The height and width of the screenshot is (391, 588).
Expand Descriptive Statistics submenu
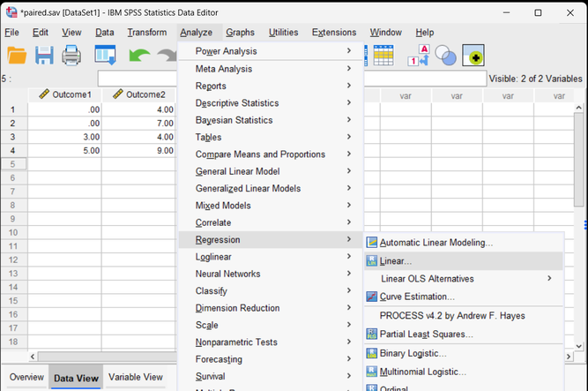point(271,103)
